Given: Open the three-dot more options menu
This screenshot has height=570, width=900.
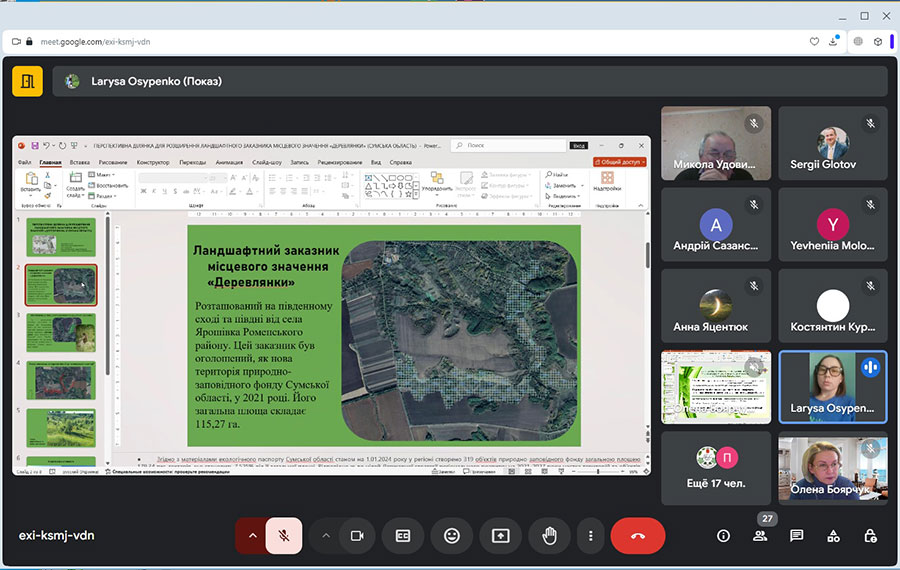Looking at the screenshot, I should coord(592,535).
